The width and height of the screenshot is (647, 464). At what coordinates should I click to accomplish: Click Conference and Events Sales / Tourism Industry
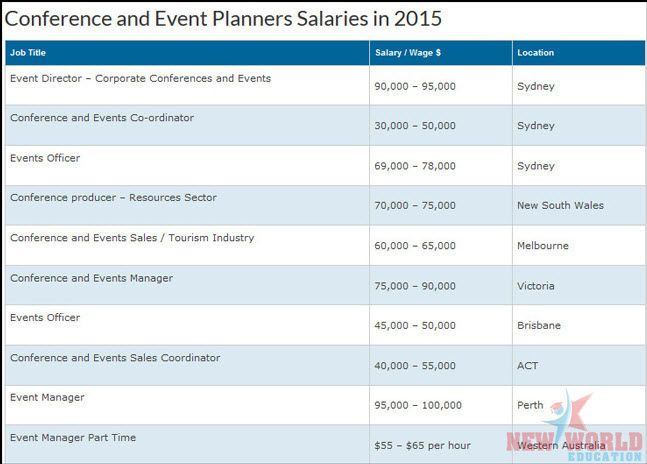[132, 238]
